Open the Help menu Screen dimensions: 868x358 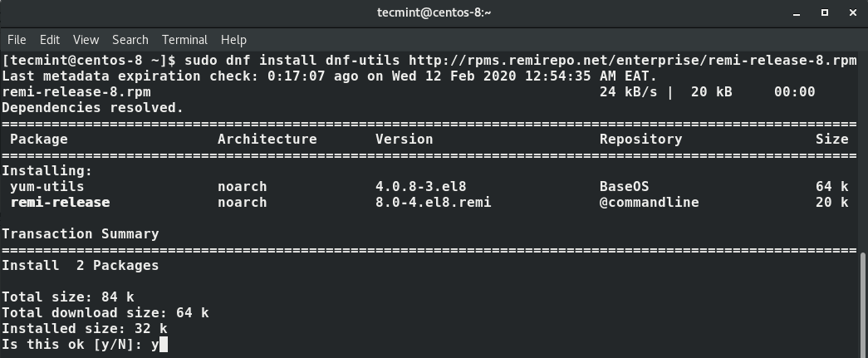tap(233, 40)
